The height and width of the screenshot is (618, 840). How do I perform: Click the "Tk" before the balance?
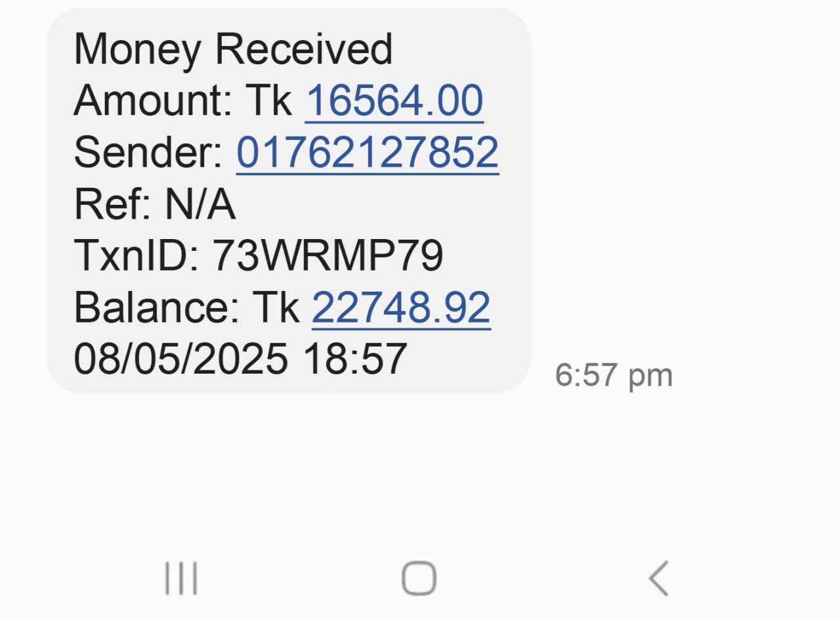276,307
